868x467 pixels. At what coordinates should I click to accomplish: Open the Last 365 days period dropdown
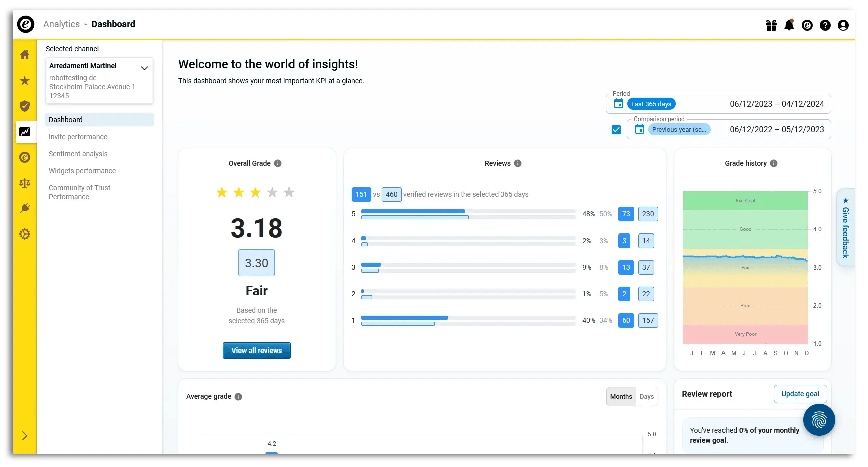[x=651, y=104]
